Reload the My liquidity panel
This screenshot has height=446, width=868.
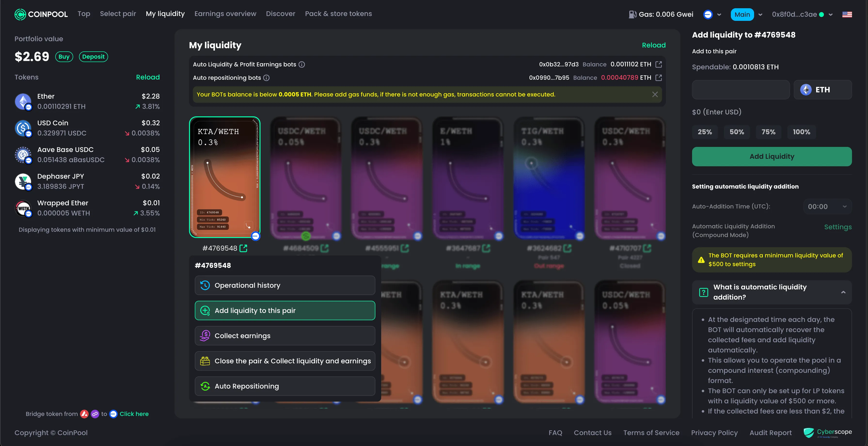653,45
